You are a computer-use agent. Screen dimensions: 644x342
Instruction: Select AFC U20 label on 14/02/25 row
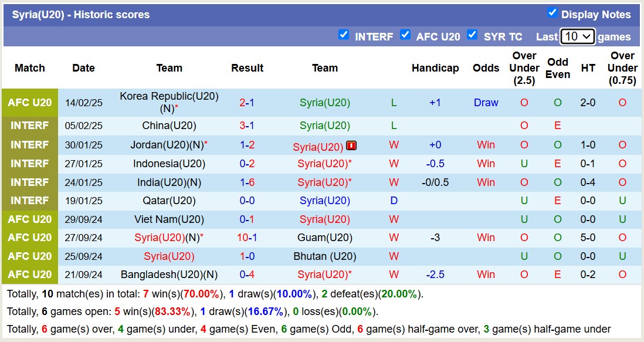(30, 103)
